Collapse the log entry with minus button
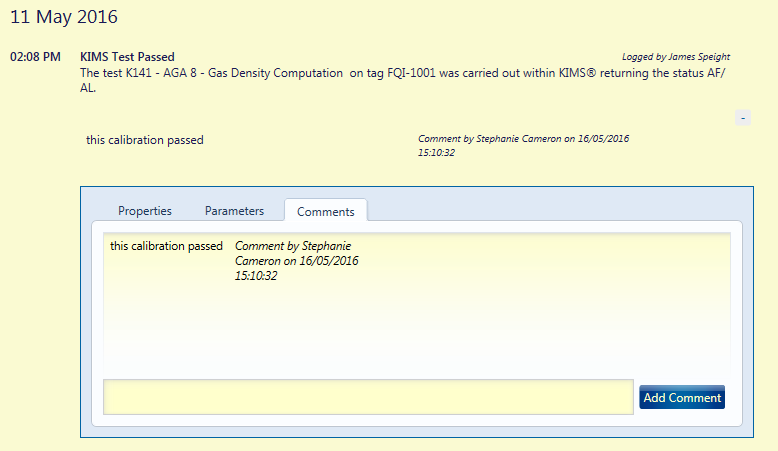 click(742, 118)
